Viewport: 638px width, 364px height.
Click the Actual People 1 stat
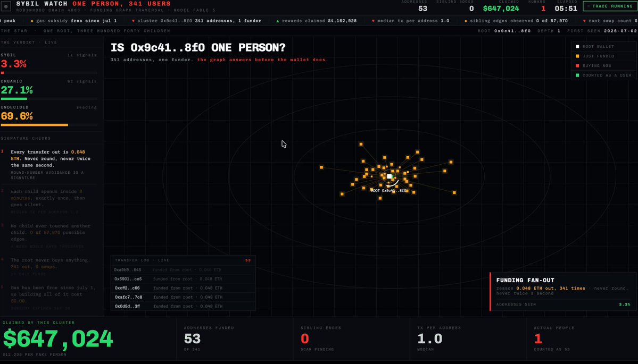click(538, 339)
